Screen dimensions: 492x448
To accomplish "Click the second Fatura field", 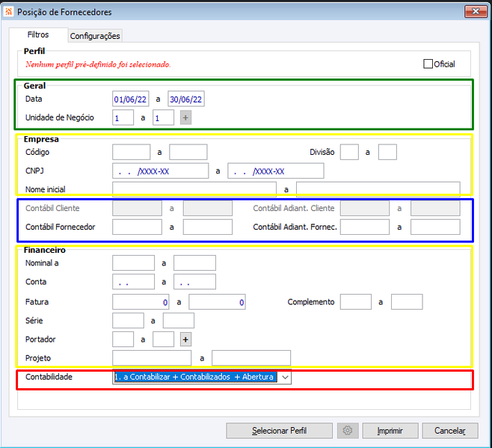I will tap(217, 301).
